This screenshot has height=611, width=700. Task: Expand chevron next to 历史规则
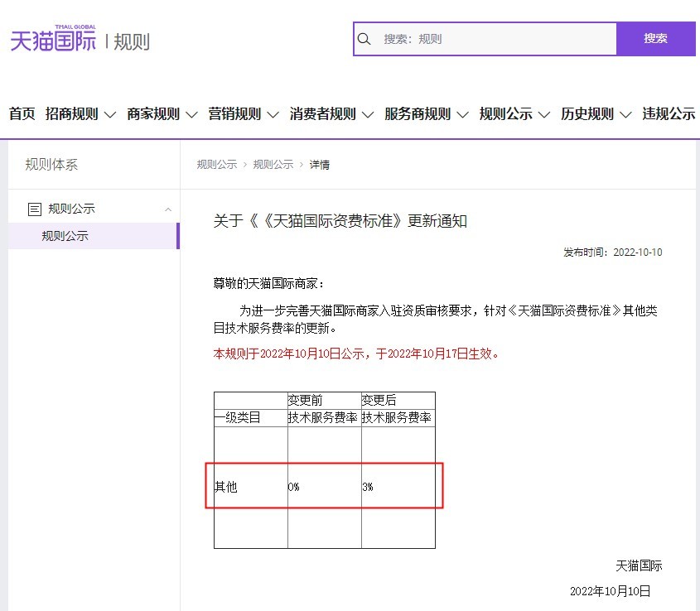click(x=625, y=115)
